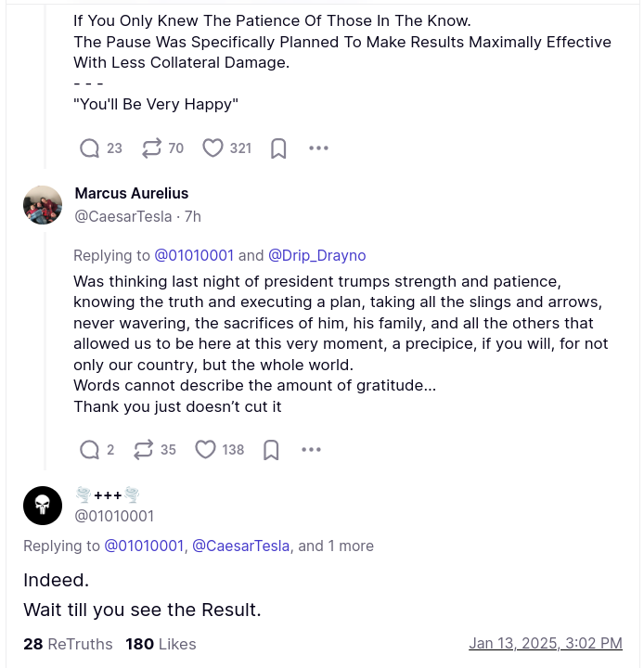Reply to Marcus Aurelius's post
The width and height of the screenshot is (644, 668).
(x=90, y=450)
